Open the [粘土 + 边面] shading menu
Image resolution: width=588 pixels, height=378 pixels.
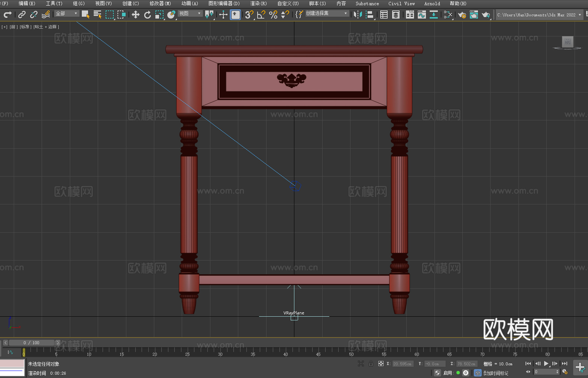coord(46,27)
